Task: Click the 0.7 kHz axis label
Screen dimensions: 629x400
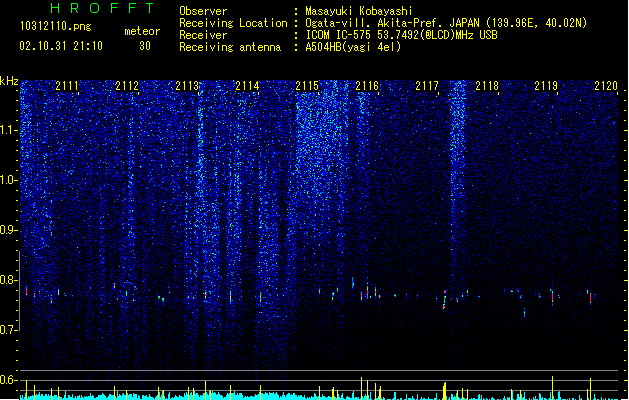Action: click(x=9, y=330)
